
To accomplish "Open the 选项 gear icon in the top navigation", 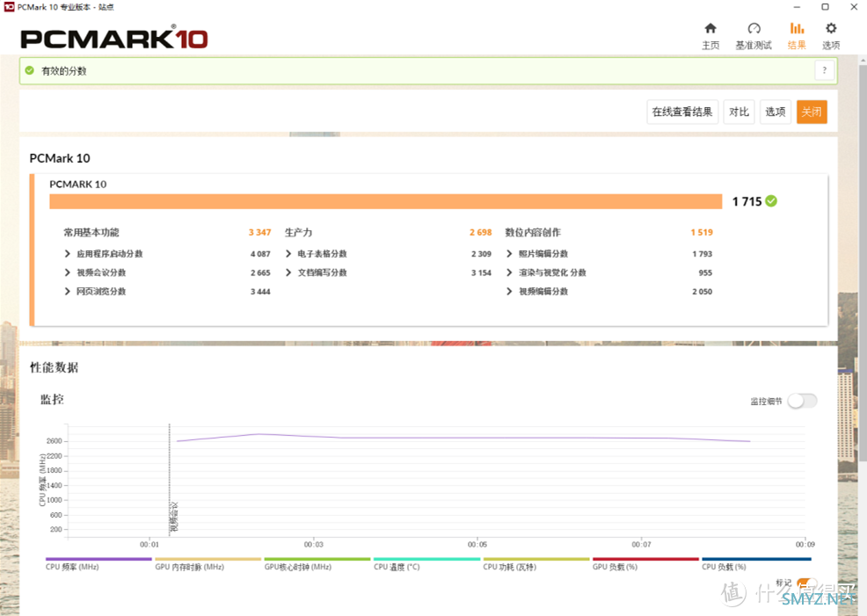I will click(830, 29).
